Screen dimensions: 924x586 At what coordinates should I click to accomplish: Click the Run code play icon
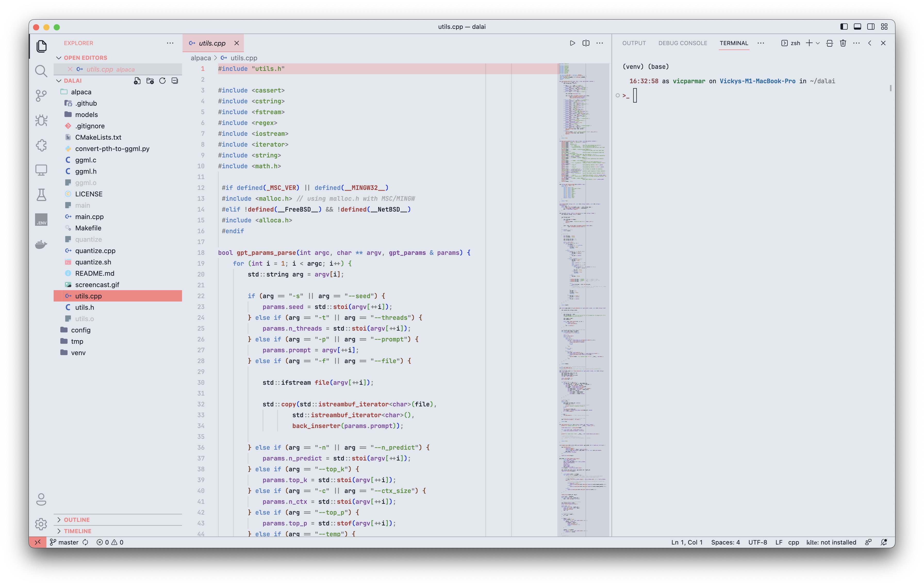tap(572, 43)
